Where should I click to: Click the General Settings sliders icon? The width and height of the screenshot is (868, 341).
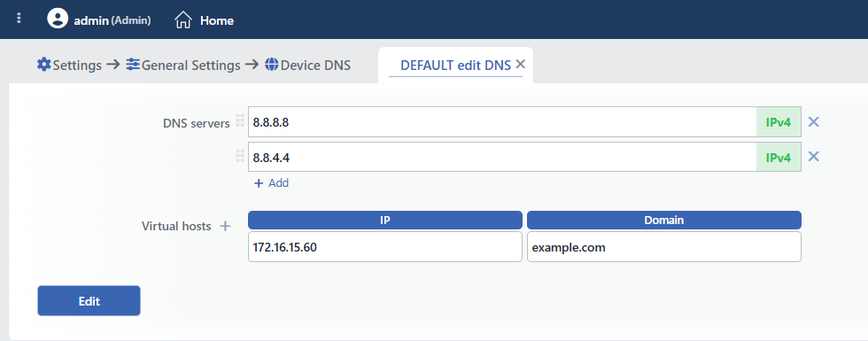pyautogui.click(x=133, y=64)
